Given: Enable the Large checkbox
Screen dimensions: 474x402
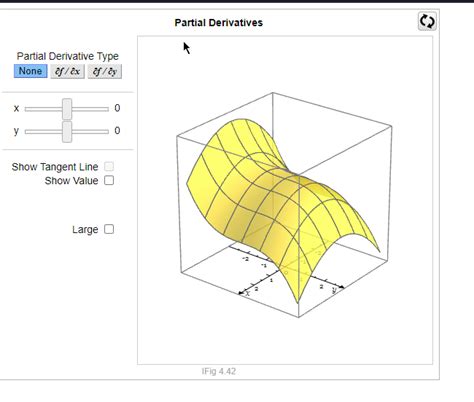Looking at the screenshot, I should tap(109, 229).
